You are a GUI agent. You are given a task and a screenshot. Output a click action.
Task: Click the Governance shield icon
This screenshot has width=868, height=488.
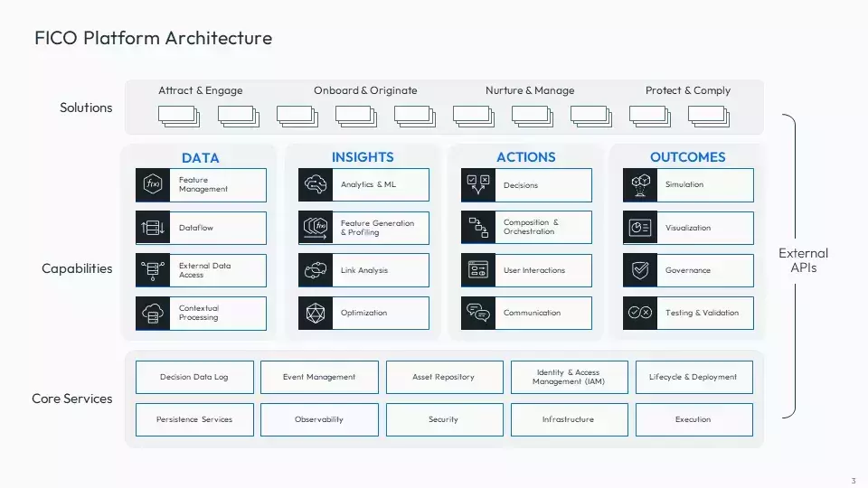[x=640, y=270]
